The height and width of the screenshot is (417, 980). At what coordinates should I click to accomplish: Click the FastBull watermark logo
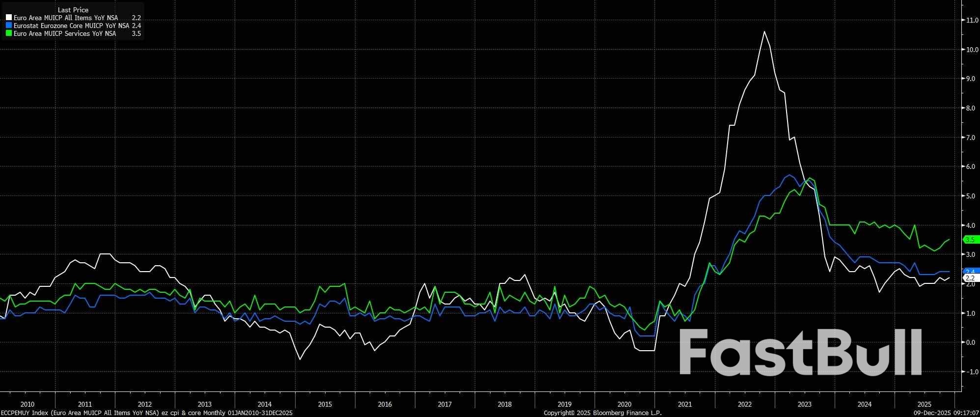(x=800, y=353)
